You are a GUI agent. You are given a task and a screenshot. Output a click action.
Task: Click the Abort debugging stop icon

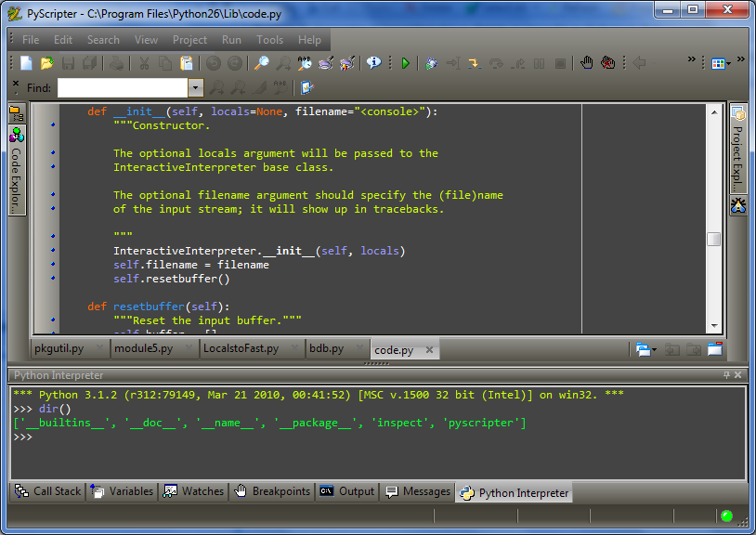560,63
